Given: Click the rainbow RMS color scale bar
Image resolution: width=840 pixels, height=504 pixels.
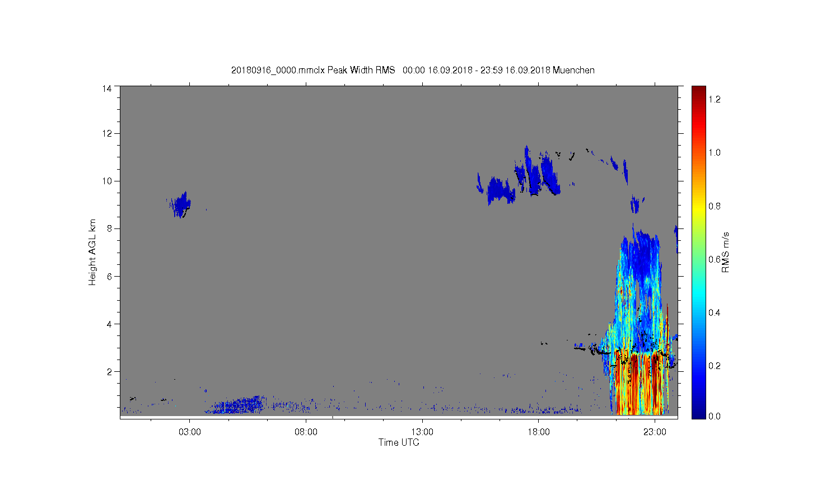Looking at the screenshot, I should click(698, 252).
